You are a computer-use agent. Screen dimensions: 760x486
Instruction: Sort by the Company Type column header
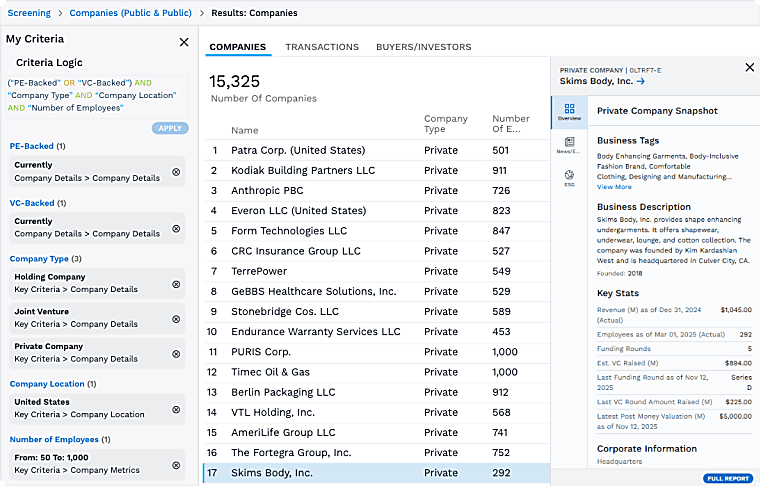[x=445, y=124]
